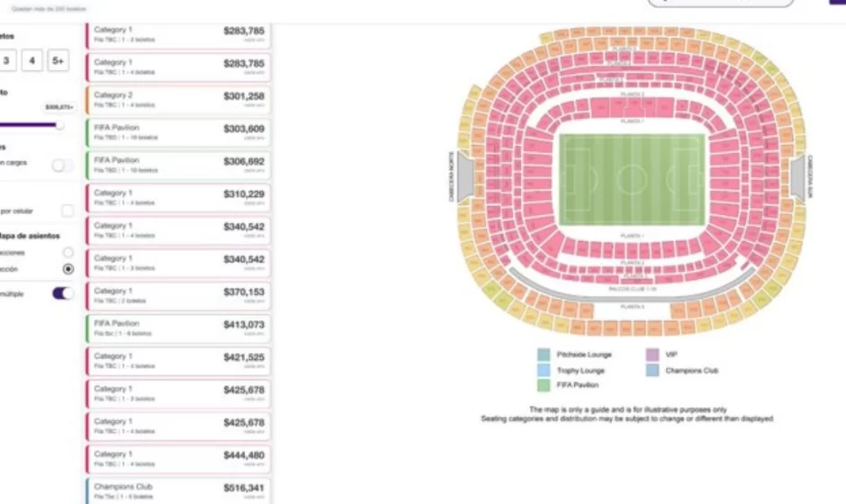Toggle the 'con cargos' price switch
Viewport: 846px width, 504px height.
coord(62,165)
